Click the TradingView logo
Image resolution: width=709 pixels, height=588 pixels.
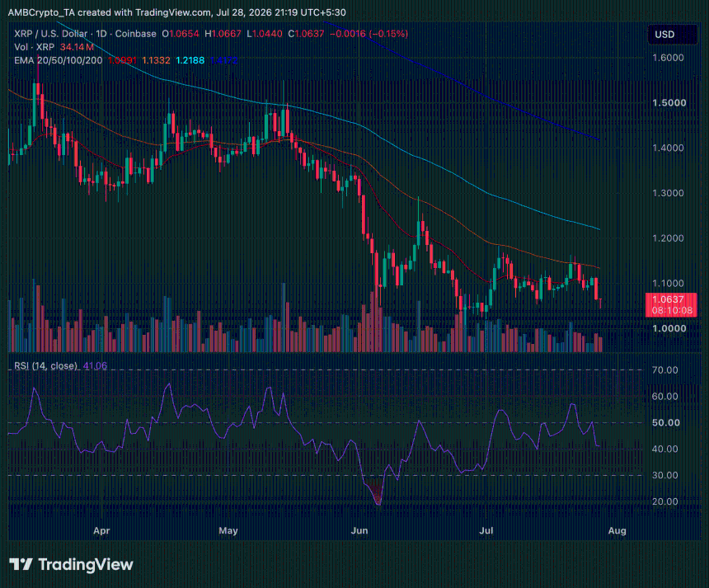click(x=71, y=564)
